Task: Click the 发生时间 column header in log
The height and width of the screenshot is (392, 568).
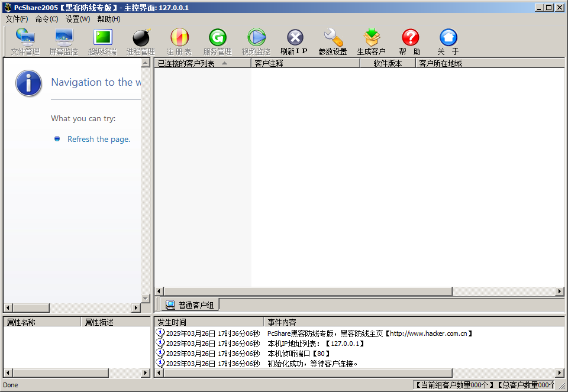Action: [x=172, y=322]
